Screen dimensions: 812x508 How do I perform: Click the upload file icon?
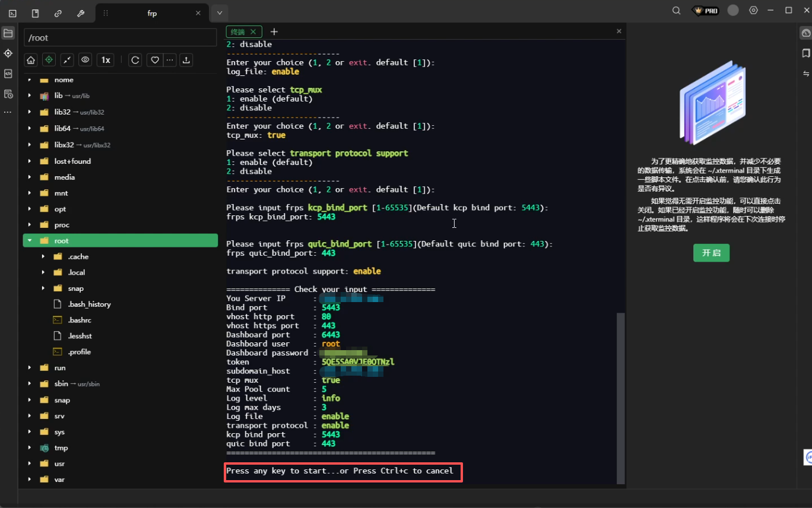[186, 60]
